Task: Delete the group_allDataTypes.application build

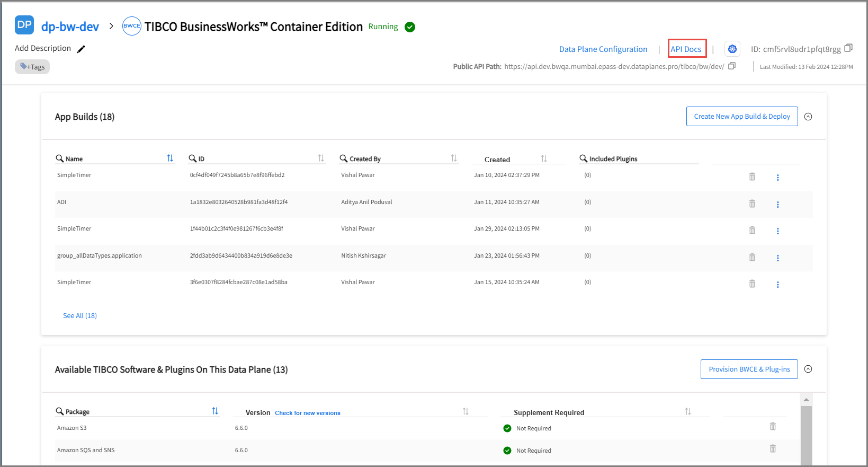Action: click(752, 257)
